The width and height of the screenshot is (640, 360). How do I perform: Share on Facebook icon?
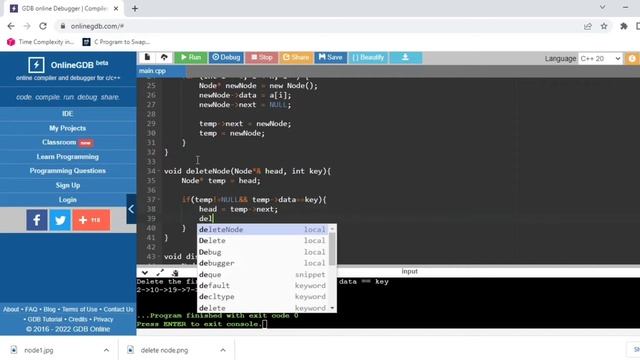(37, 220)
